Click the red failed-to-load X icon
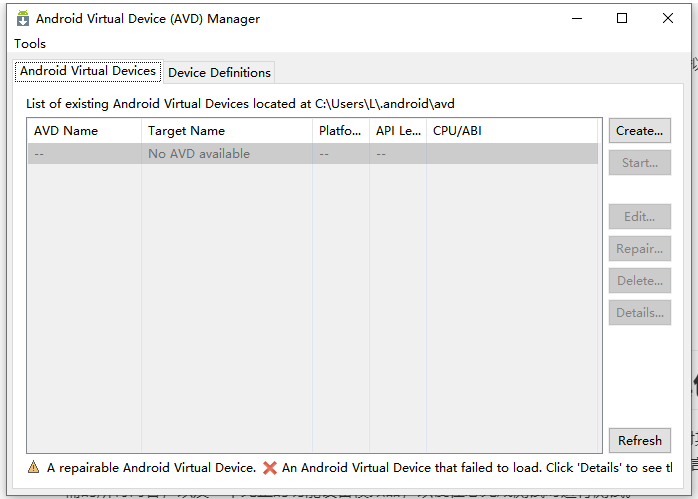Image resolution: width=698 pixels, height=499 pixels. pyautogui.click(x=270, y=468)
